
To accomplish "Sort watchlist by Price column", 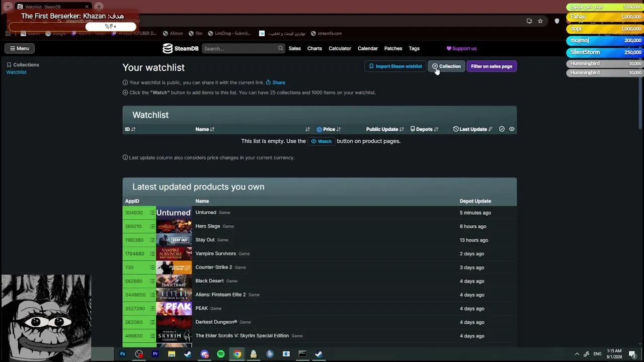I will [329, 129].
